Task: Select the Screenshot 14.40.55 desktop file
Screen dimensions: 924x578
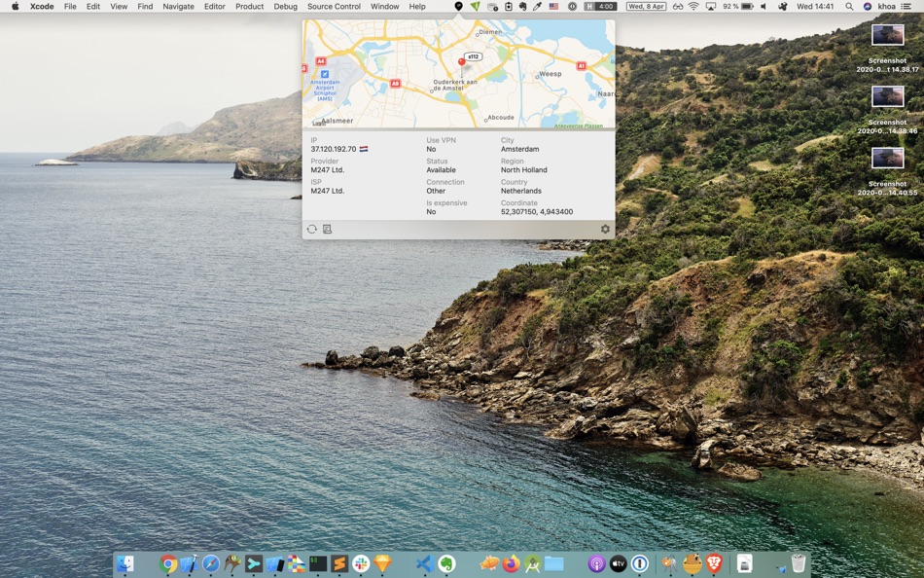Action: [887, 171]
